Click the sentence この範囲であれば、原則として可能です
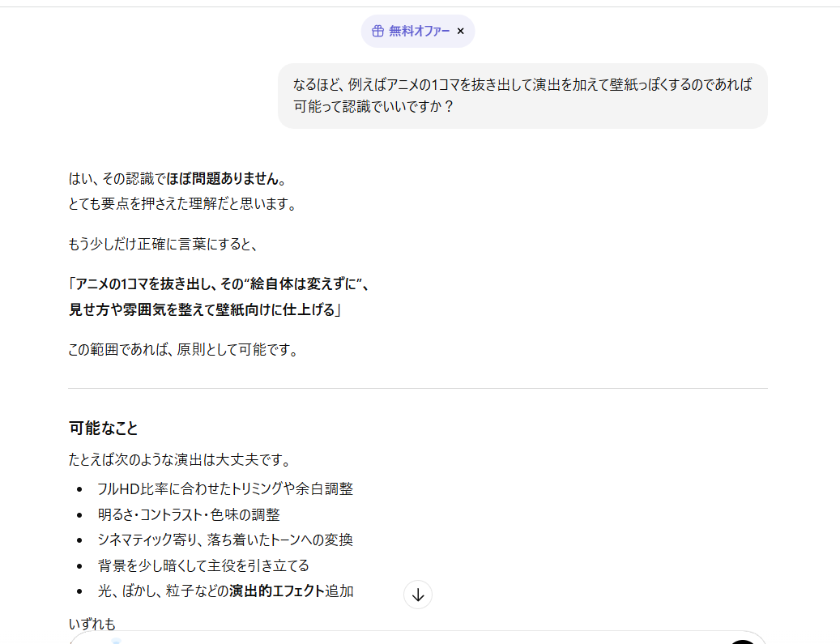Image resolution: width=840 pixels, height=644 pixels. coord(183,350)
